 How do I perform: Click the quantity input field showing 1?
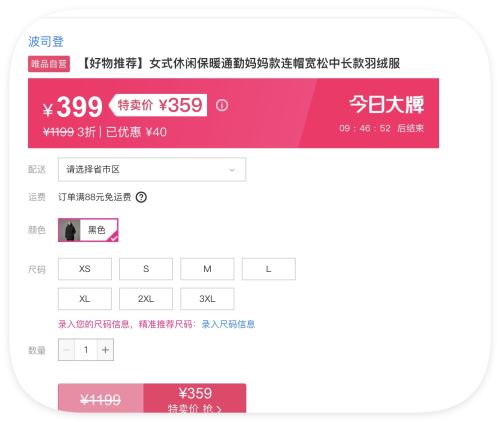pos(86,350)
